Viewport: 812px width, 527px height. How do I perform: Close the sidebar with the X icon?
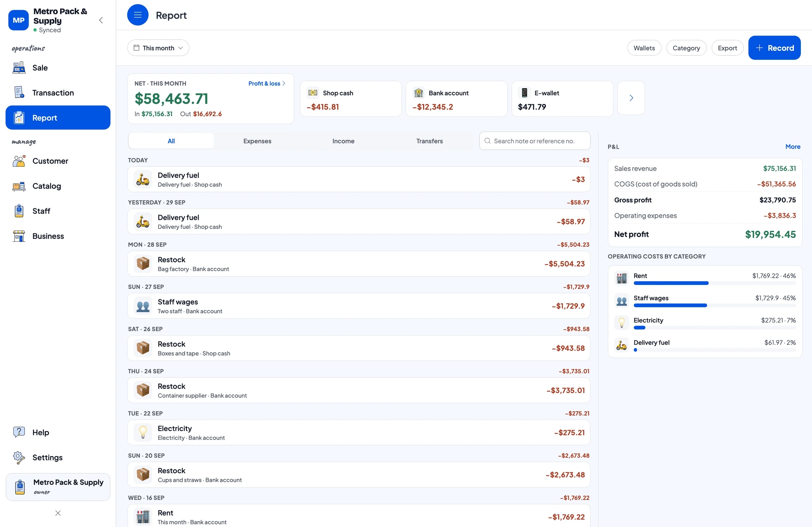(x=58, y=513)
